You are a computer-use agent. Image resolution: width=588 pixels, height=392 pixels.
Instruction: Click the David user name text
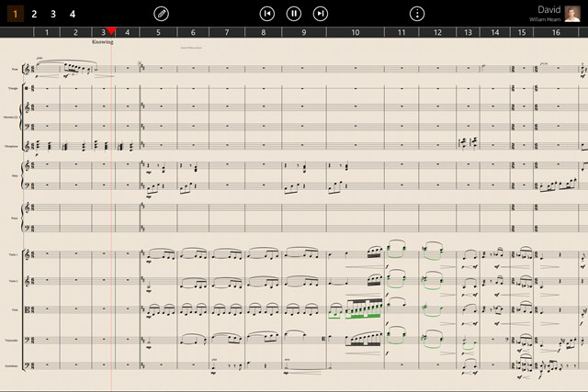548,9
